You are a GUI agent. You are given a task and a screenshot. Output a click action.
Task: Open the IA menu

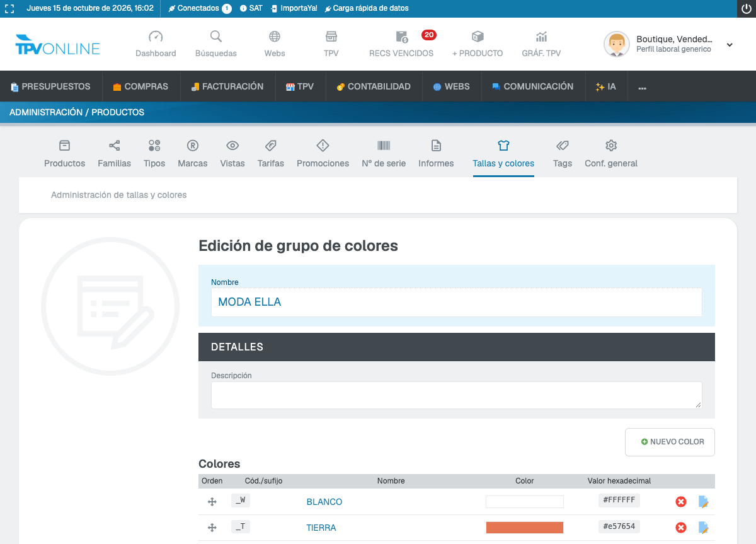point(606,86)
